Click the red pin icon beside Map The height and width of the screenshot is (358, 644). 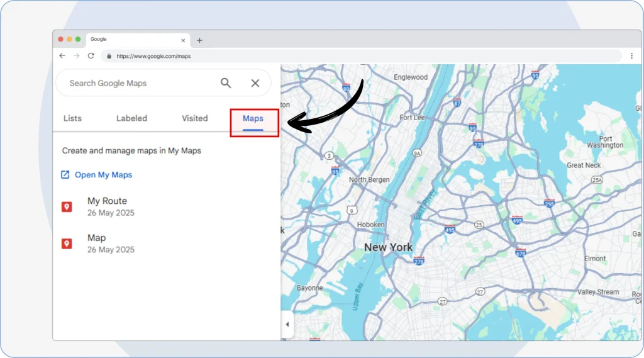67,243
